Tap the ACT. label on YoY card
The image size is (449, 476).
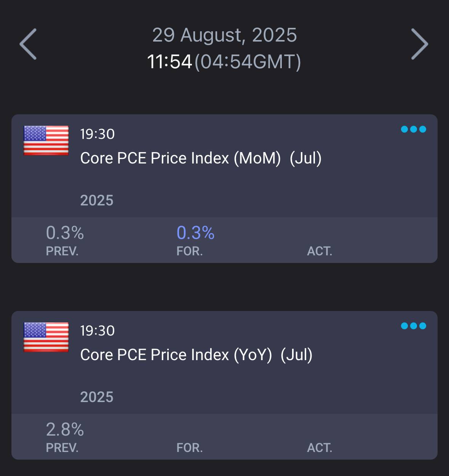(x=320, y=448)
